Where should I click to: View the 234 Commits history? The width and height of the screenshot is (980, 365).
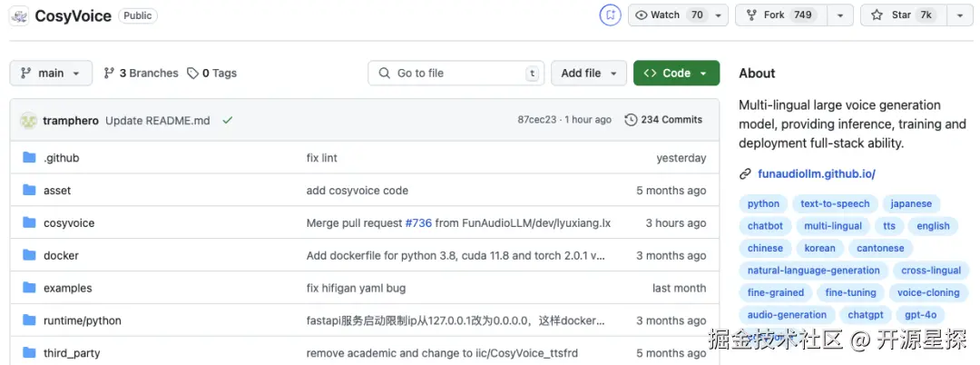click(x=663, y=119)
